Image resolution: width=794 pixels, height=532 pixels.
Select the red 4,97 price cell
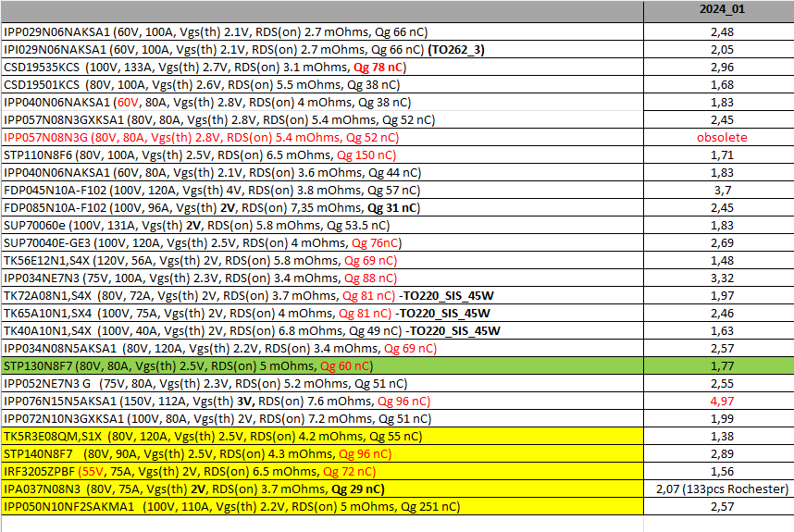click(718, 402)
